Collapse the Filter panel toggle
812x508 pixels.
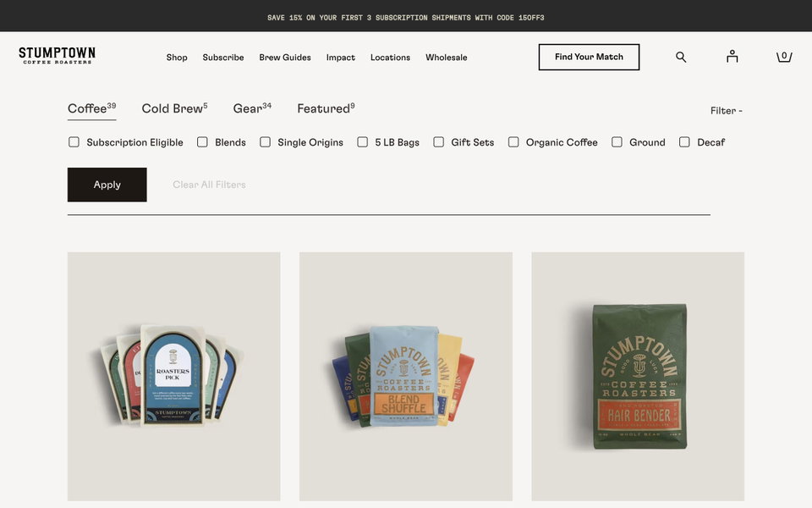click(x=726, y=110)
